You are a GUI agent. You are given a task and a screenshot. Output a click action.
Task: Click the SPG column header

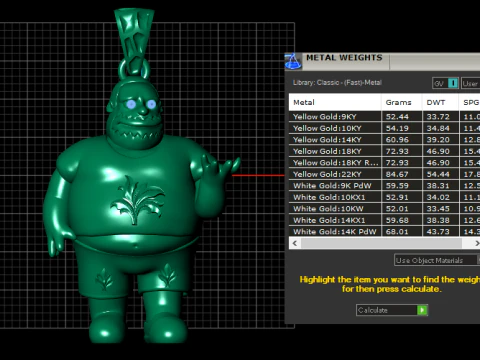470,102
